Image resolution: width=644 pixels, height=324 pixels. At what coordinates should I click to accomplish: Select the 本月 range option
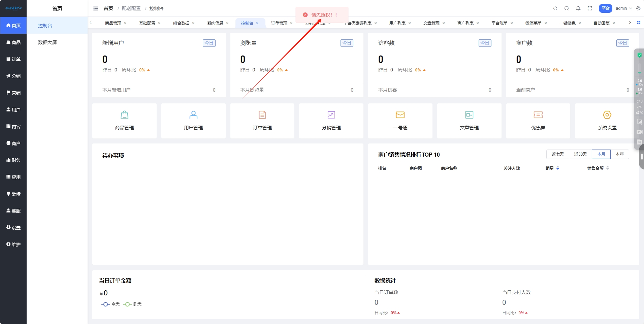tap(601, 154)
